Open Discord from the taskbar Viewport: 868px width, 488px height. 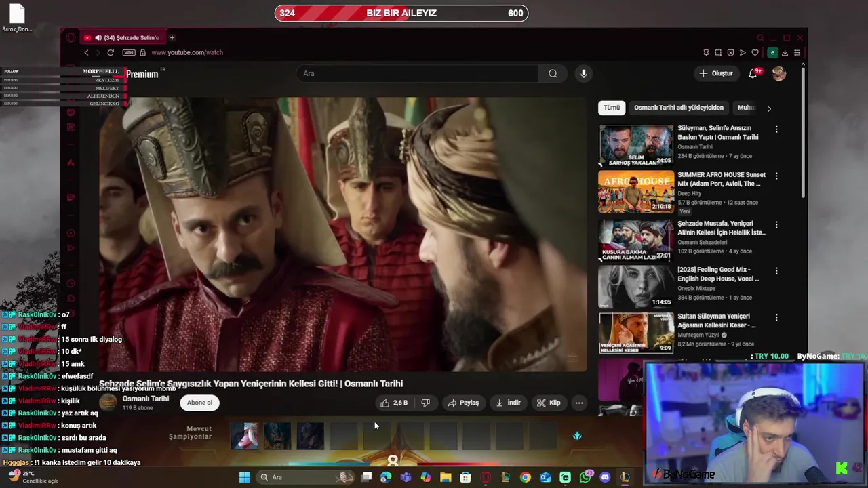tap(605, 477)
